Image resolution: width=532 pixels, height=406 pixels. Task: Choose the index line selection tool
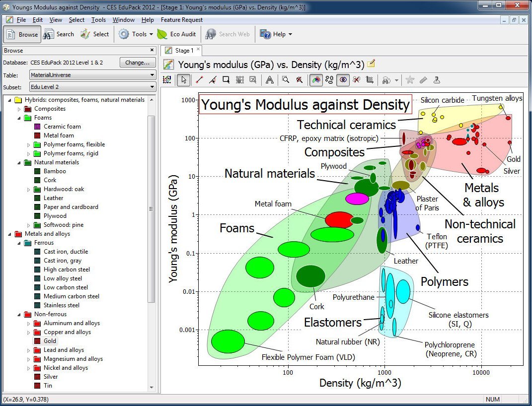[x=200, y=80]
